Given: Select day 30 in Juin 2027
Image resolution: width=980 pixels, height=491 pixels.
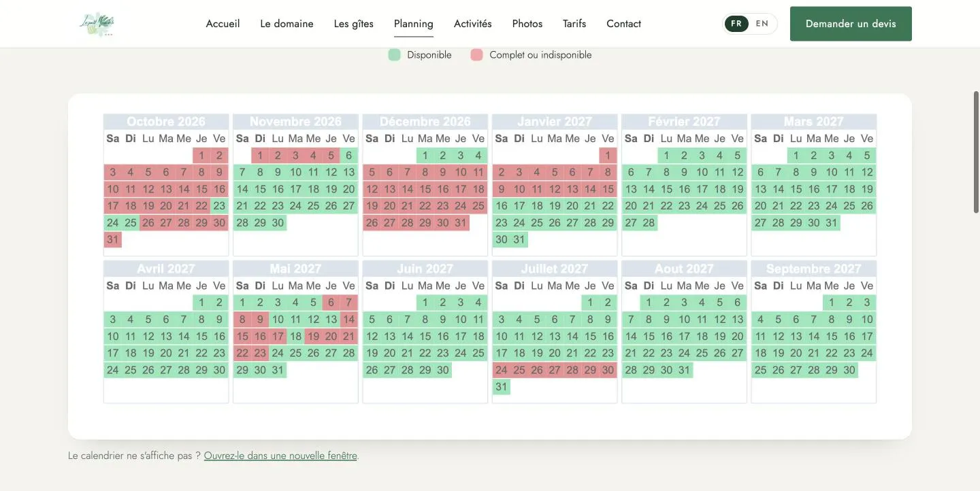Looking at the screenshot, I should point(443,370).
